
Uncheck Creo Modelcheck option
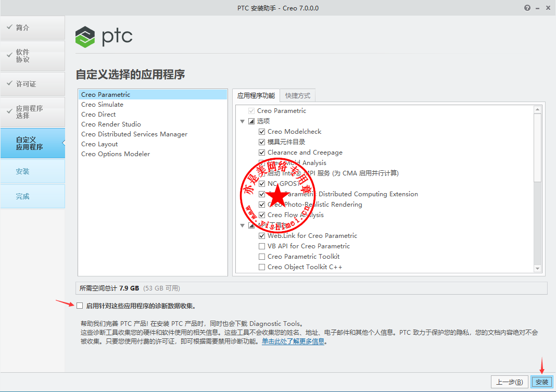(262, 132)
